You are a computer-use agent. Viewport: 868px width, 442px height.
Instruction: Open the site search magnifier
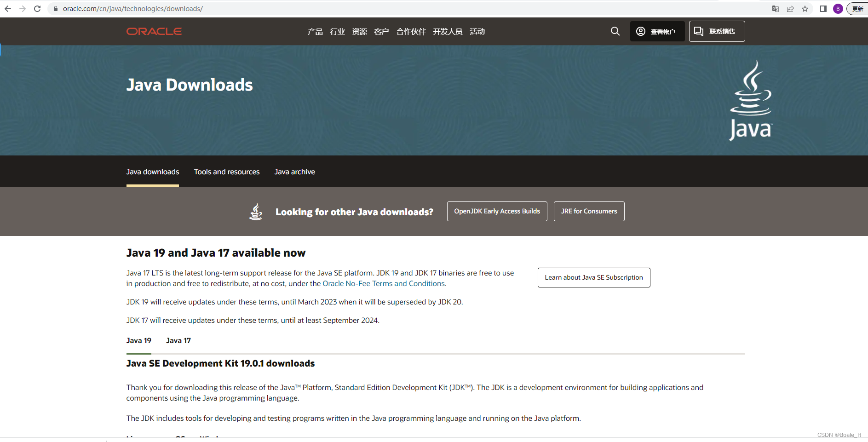(615, 31)
